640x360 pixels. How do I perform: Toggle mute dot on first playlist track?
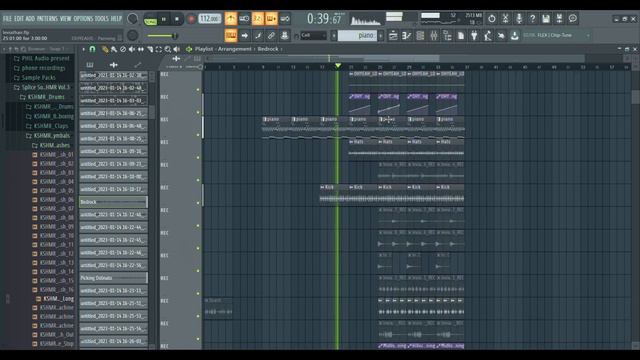click(198, 89)
